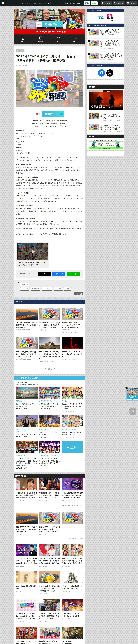Open ranking item 2024年11月25日のまる見え

click(x=106, y=57)
